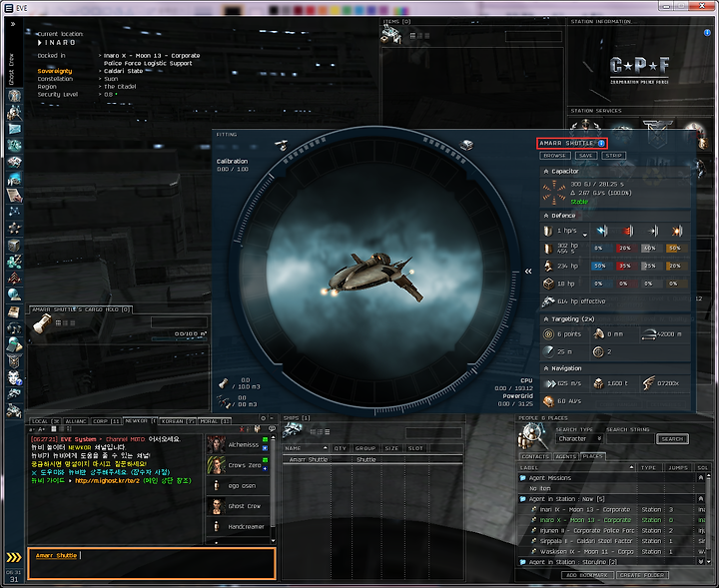
Task: Click the red X icon in chat toolbar
Action: point(242,429)
